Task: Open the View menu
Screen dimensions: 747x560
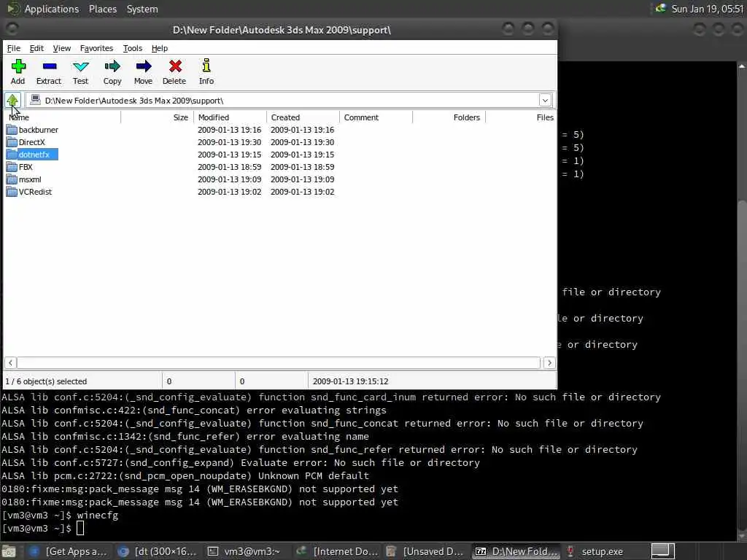Action: (62, 48)
